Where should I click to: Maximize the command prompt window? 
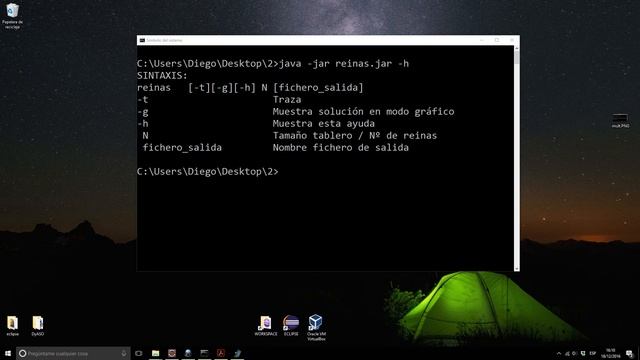(497, 40)
